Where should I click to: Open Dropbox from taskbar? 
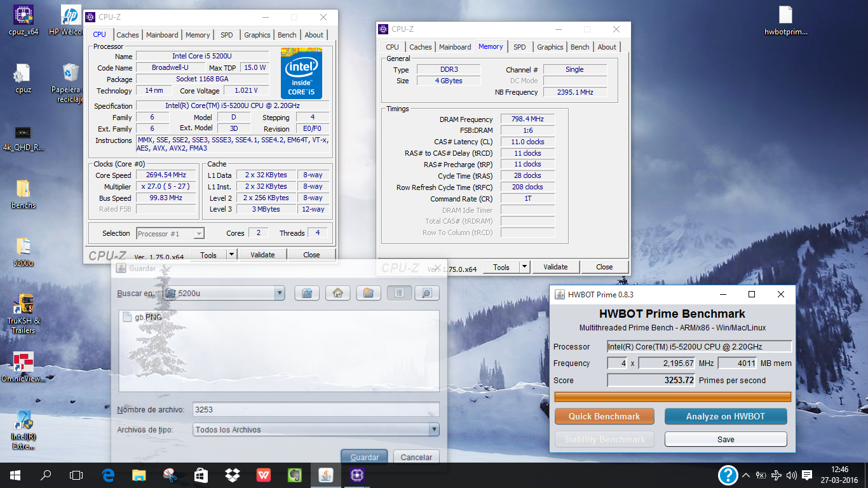click(x=232, y=475)
